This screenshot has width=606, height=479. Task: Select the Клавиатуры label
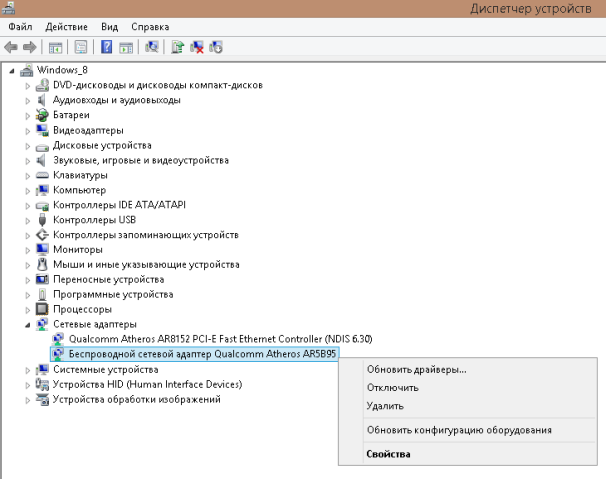(80, 175)
